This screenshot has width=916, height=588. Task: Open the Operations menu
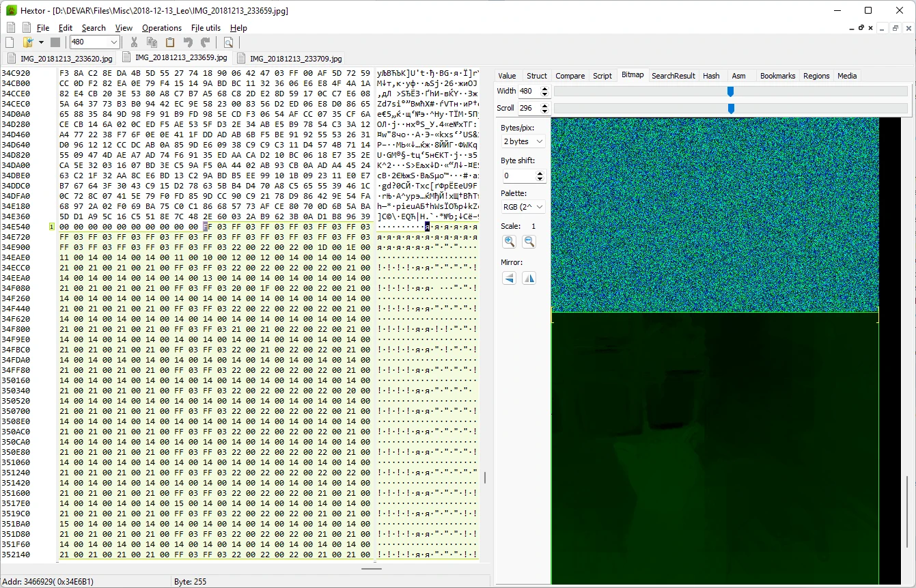162,28
